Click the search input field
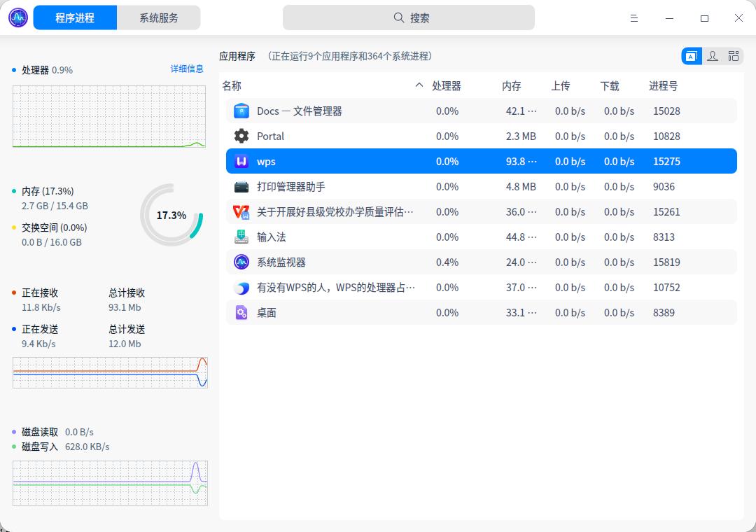Viewport: 756px width, 532px height. [x=409, y=17]
